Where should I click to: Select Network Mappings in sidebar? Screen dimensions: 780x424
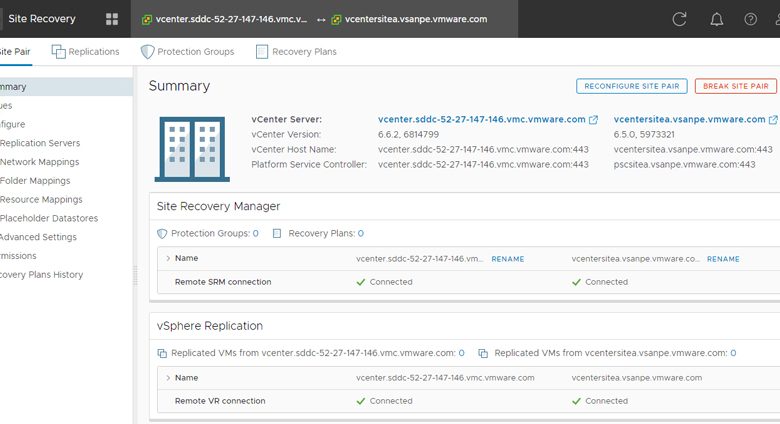[x=39, y=162]
